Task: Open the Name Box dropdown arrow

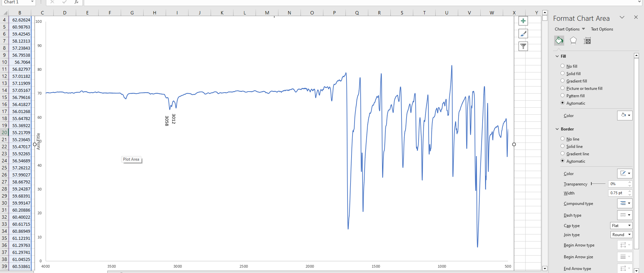Action: pyautogui.click(x=32, y=2)
